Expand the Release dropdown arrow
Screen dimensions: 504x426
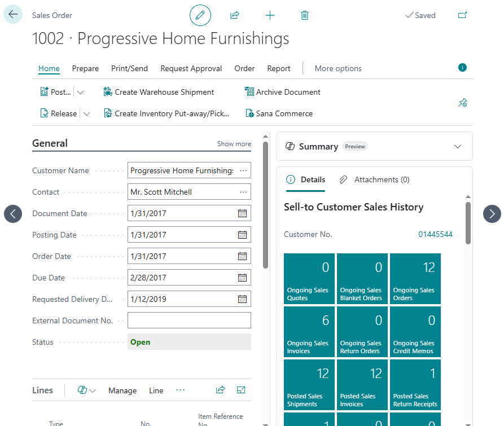point(86,114)
